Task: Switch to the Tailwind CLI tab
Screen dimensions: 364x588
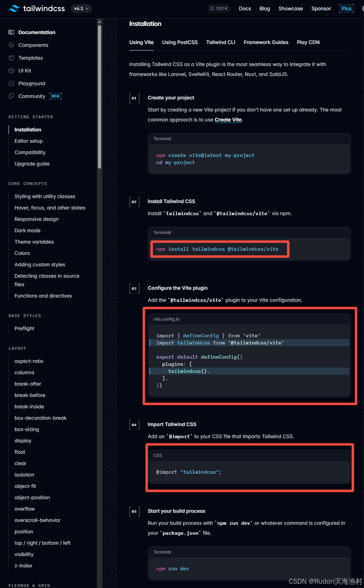Action: pyautogui.click(x=221, y=42)
